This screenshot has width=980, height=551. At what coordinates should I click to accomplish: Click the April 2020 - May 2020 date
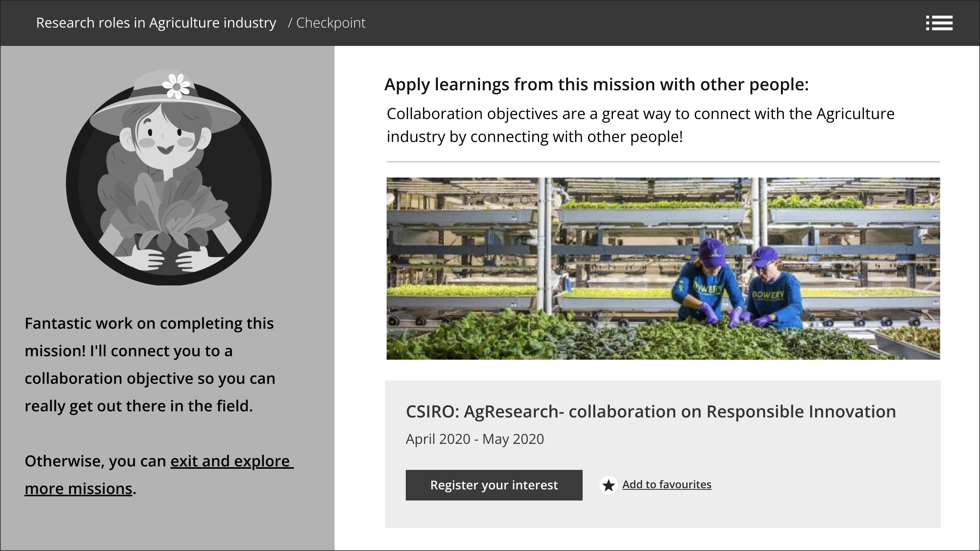click(475, 439)
